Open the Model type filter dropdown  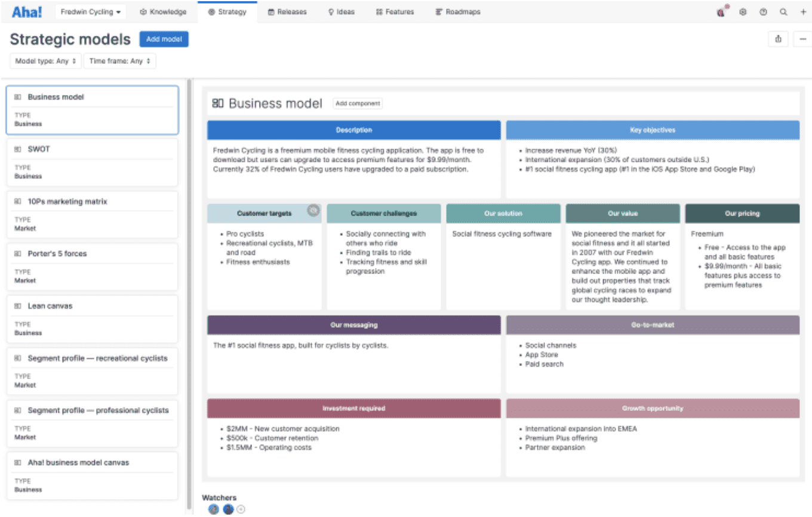pos(45,61)
